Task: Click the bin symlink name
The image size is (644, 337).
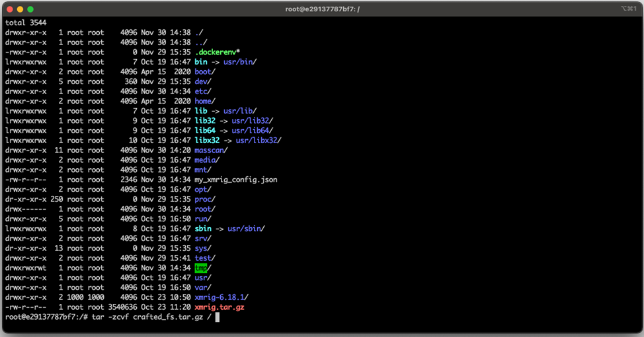Action: click(201, 62)
